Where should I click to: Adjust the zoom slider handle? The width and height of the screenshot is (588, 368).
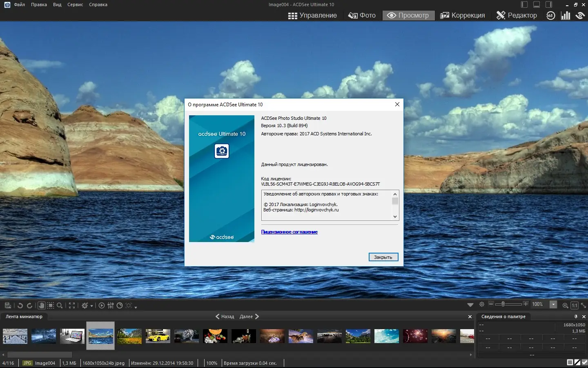pyautogui.click(x=503, y=304)
